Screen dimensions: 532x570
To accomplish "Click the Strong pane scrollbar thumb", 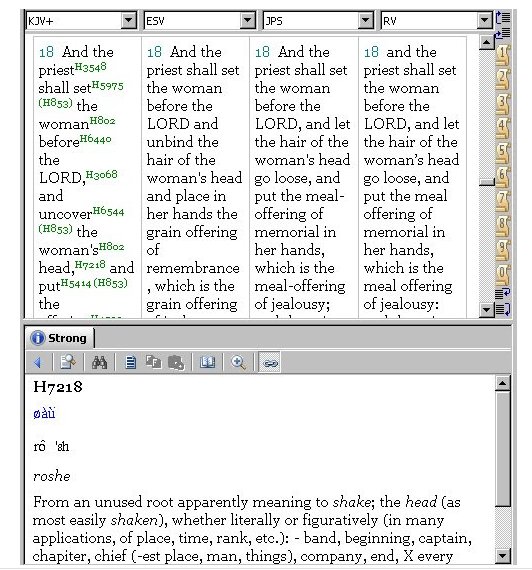I will (x=503, y=448).
